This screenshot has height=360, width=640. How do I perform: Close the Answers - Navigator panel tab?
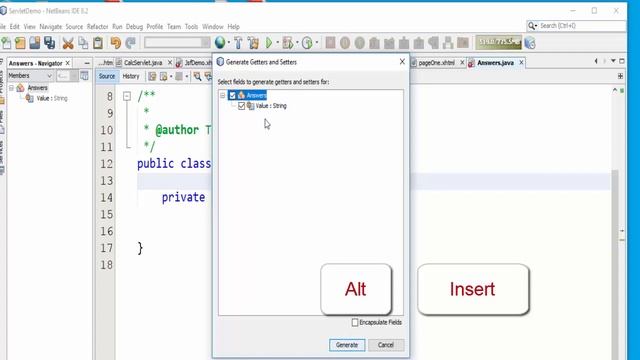(68, 63)
